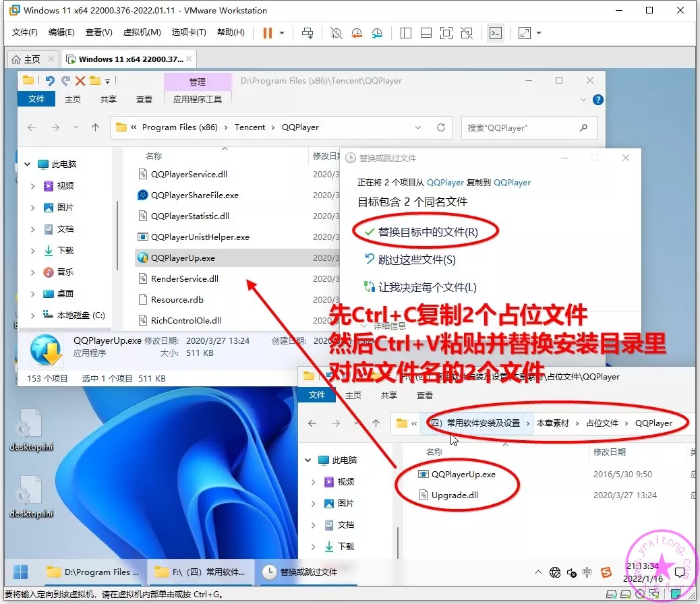The width and height of the screenshot is (700, 604).
Task: Click the send Ctrl+Alt+Del toolbar icon
Action: point(308,33)
